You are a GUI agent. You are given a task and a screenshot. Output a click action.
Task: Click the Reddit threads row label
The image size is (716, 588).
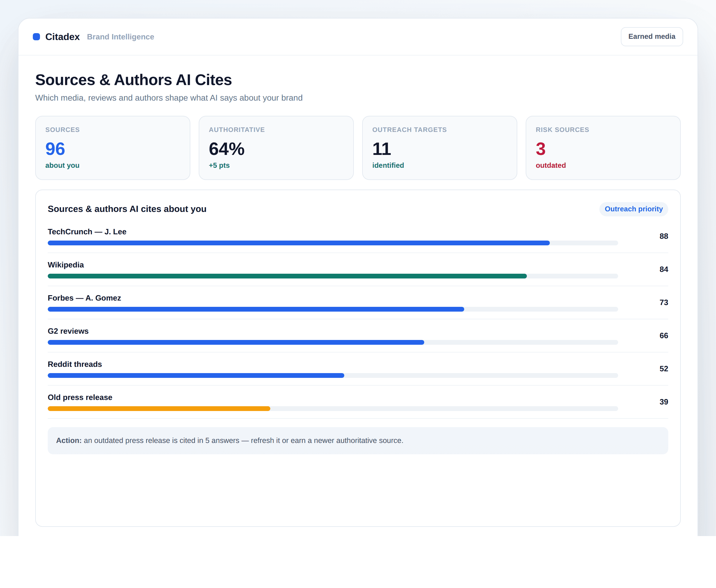(x=75, y=364)
